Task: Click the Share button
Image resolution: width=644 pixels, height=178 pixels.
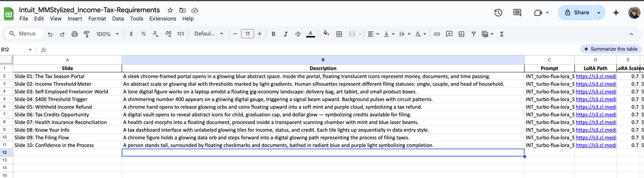Action: tap(576, 13)
